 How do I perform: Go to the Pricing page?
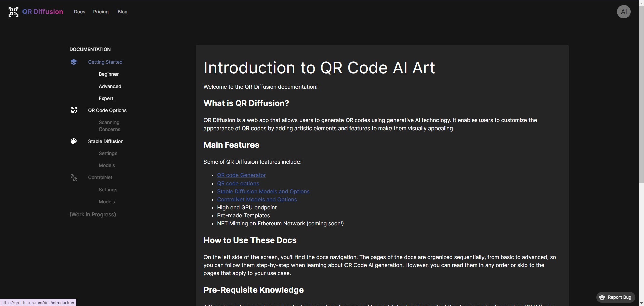coord(101,12)
